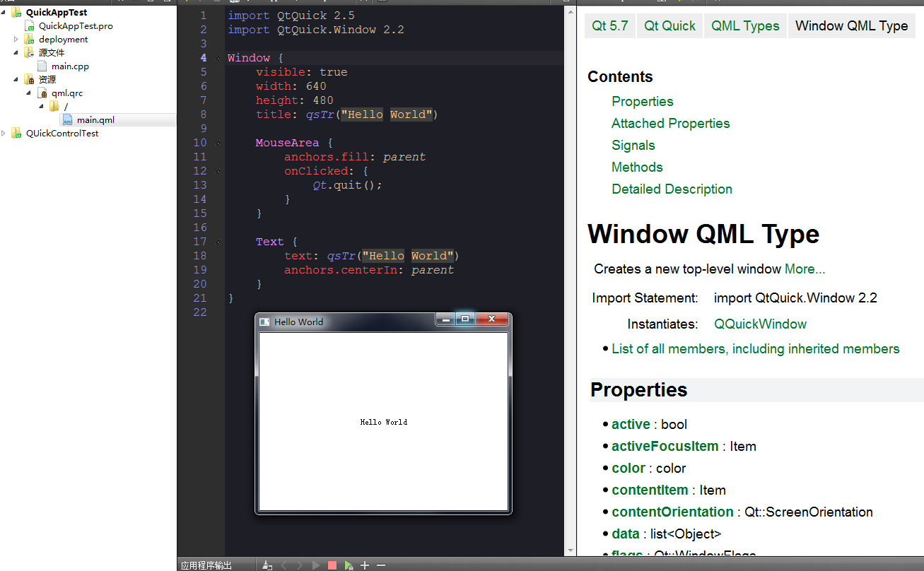Open the Qt 5.7 breadcrumb tab
Image resolution: width=924 pixels, height=571 pixels.
[x=609, y=26]
